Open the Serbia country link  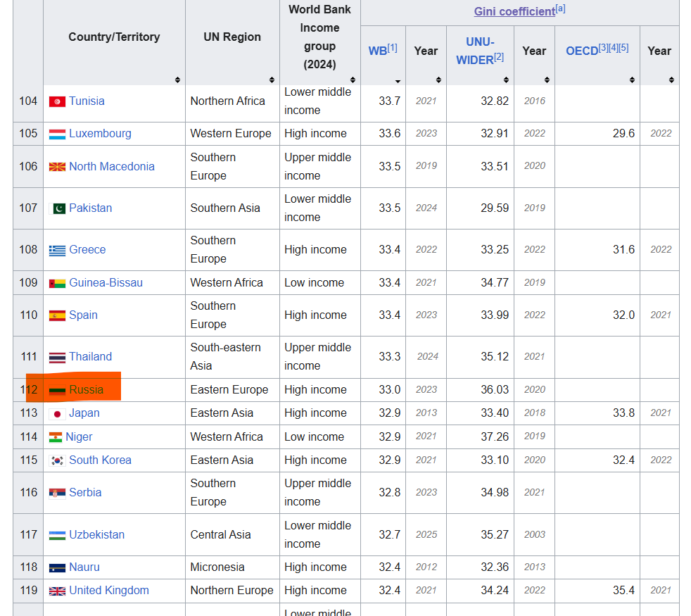tap(85, 493)
